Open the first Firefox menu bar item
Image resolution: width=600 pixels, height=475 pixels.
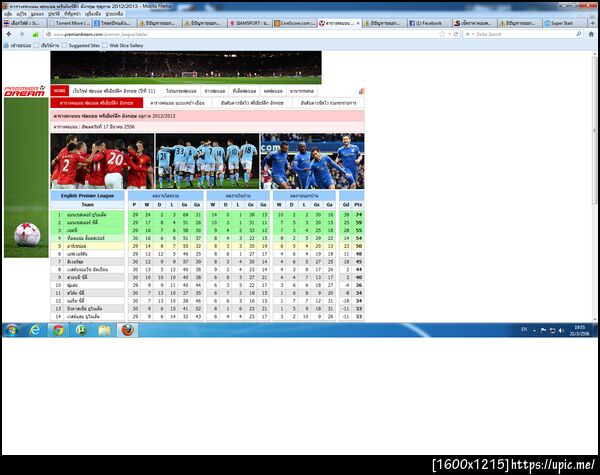point(8,14)
